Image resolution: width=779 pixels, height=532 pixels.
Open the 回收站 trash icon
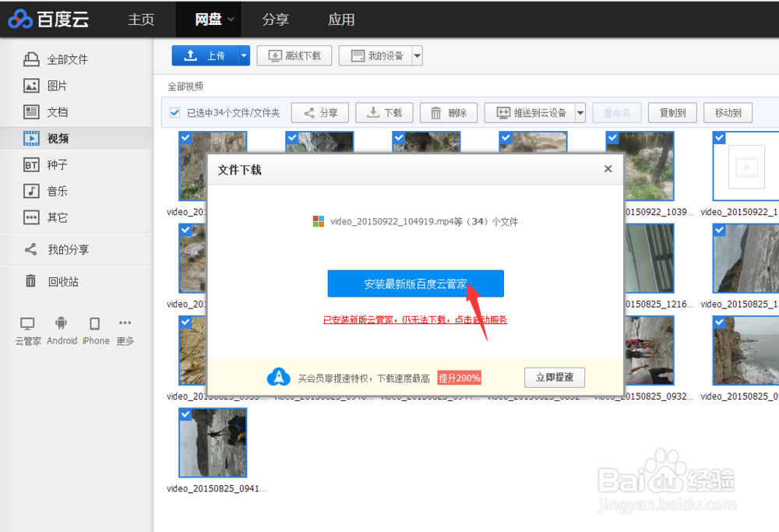(31, 281)
